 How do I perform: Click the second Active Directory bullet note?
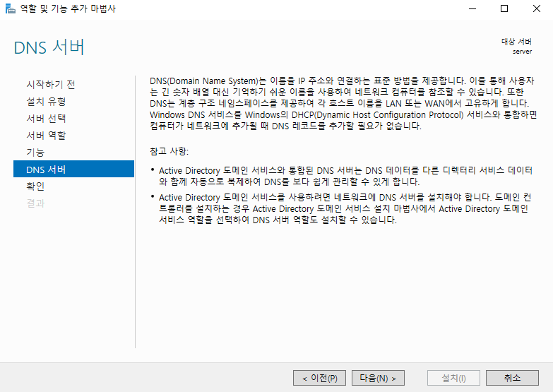(x=345, y=208)
